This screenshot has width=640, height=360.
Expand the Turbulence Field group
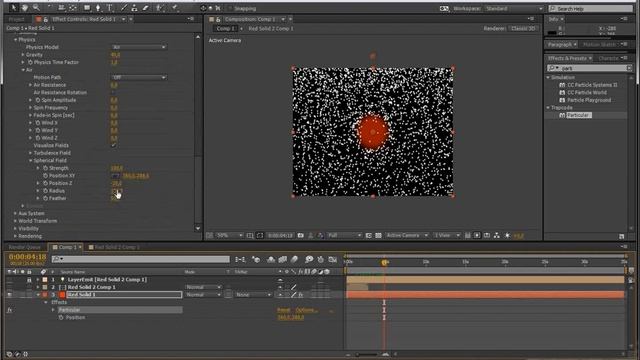point(31,153)
